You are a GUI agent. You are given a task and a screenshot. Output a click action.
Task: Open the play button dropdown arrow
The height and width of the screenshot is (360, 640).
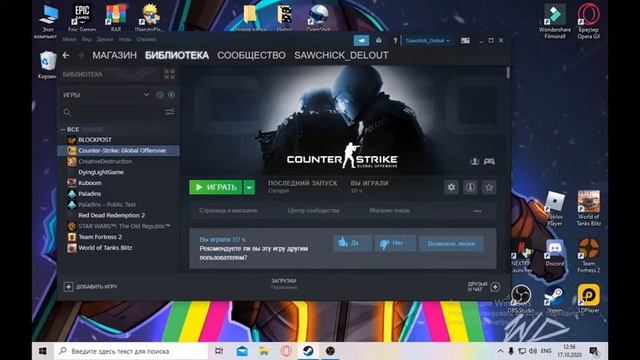click(x=249, y=187)
